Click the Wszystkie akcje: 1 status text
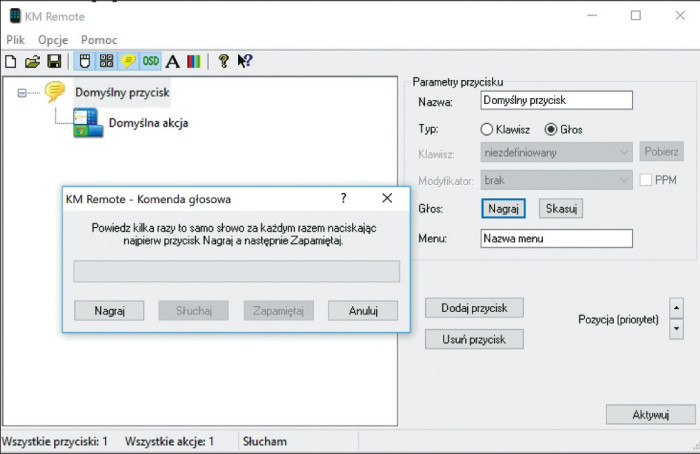The width and height of the screenshot is (700, 454). pyautogui.click(x=170, y=442)
